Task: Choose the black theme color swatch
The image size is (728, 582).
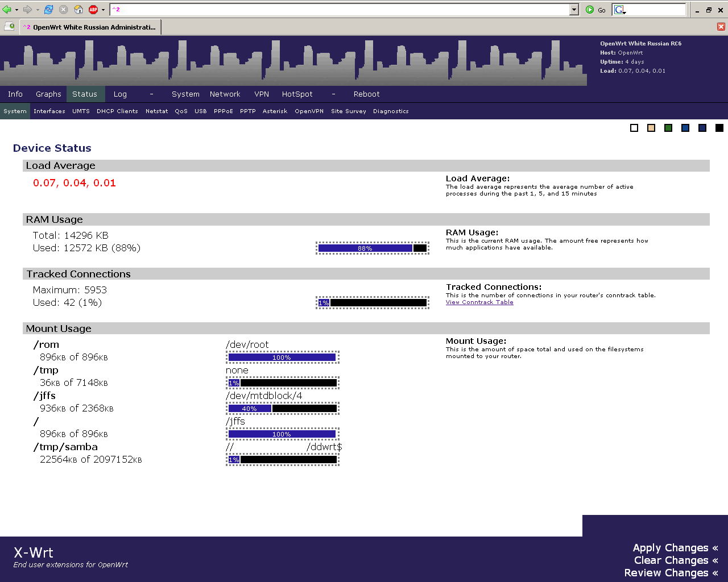Action: 719,128
